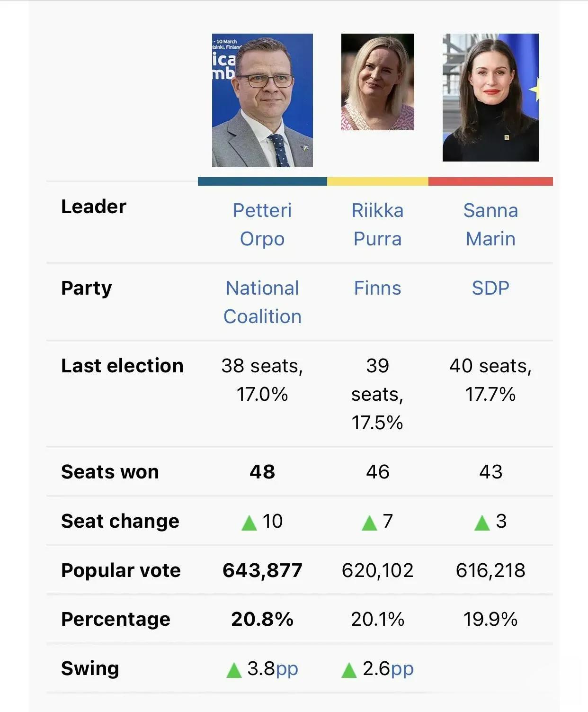Open Riikka Purra's portrait photo
Image resolution: width=588 pixels, height=712 pixels.
click(x=378, y=82)
